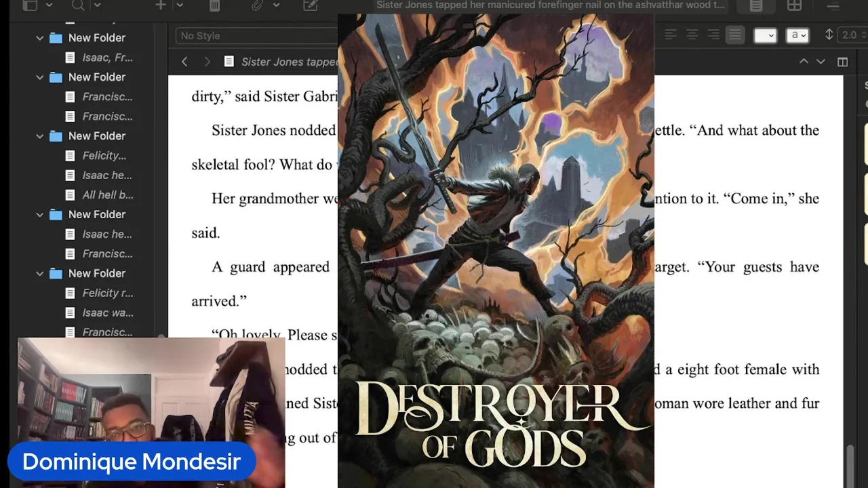This screenshot has width=868, height=488.
Task: Toggle justified text alignment
Action: tap(735, 35)
